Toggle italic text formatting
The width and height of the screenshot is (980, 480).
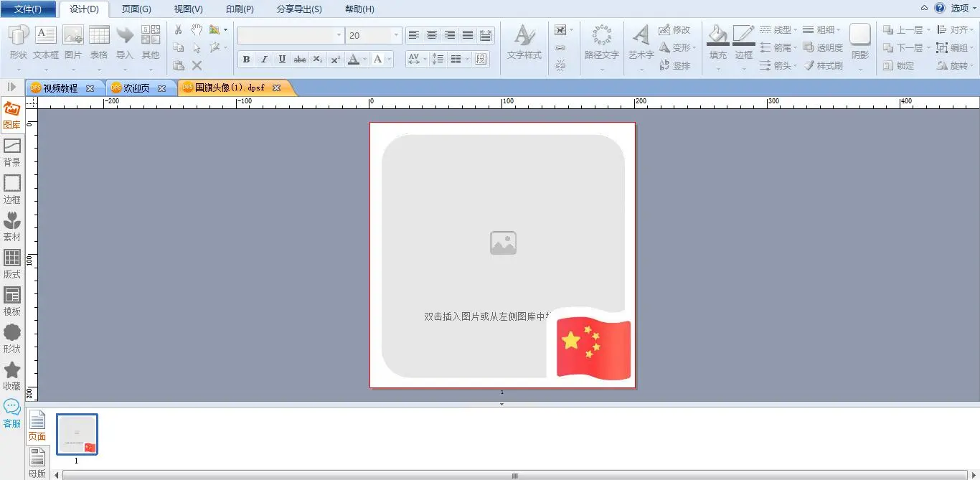pyautogui.click(x=264, y=60)
